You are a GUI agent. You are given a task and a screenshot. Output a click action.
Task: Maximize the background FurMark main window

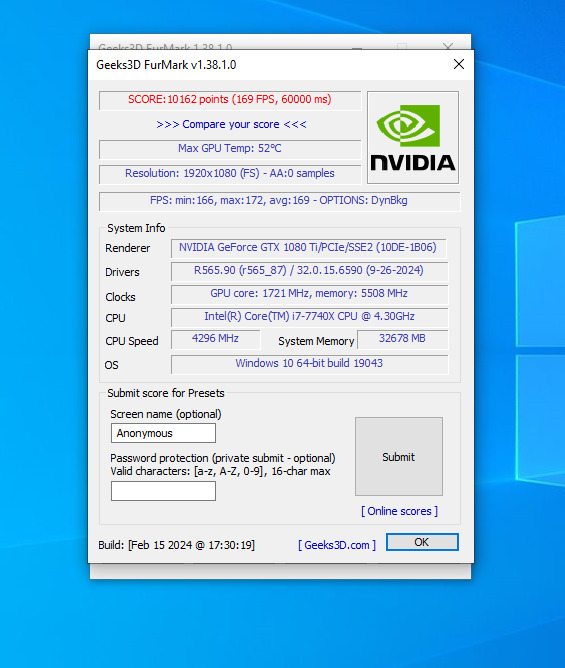click(x=402, y=46)
